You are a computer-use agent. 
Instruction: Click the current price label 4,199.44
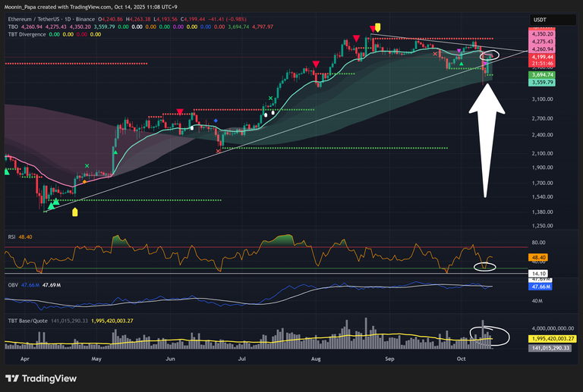[542, 57]
